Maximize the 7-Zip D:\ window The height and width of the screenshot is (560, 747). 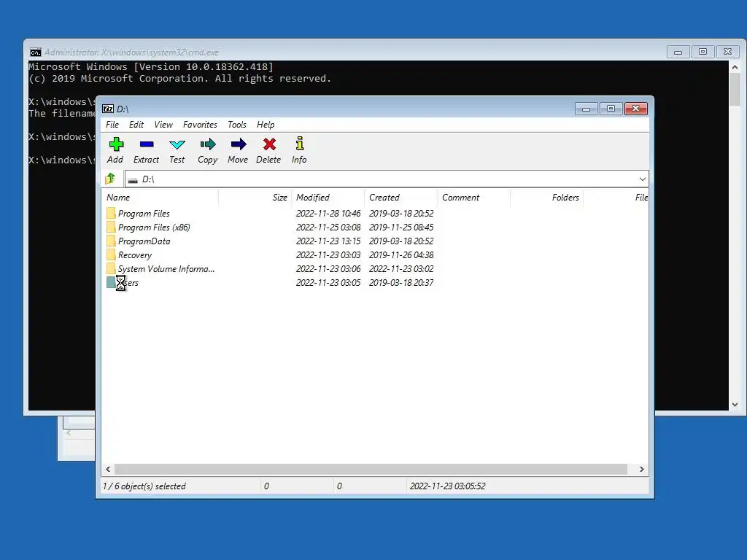tap(611, 109)
